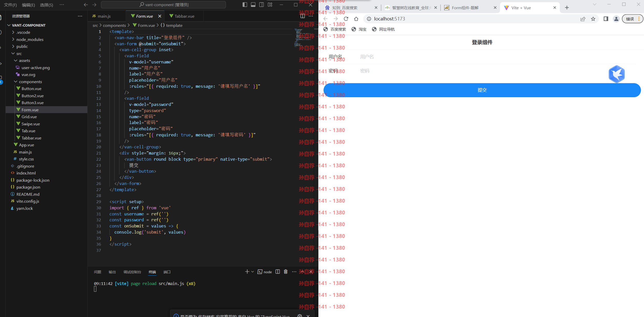Open the menu bar overflow ellipsis
The width and height of the screenshot is (644, 317).
tap(62, 5)
